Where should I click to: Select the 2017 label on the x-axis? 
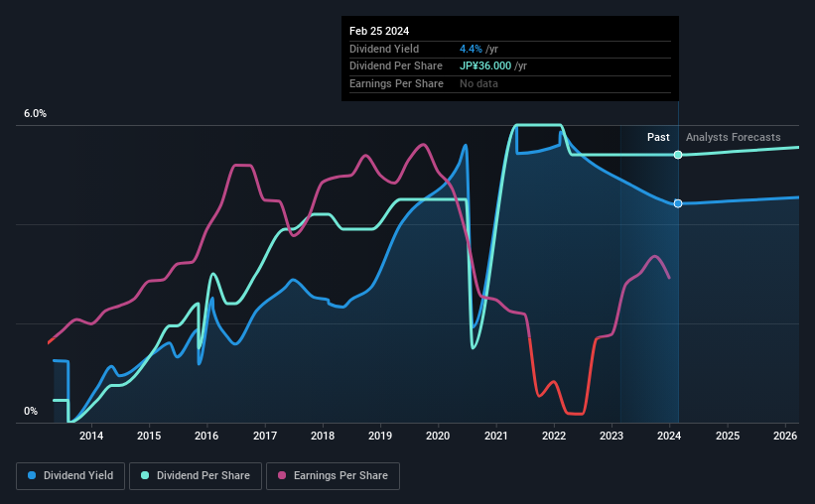[265, 436]
